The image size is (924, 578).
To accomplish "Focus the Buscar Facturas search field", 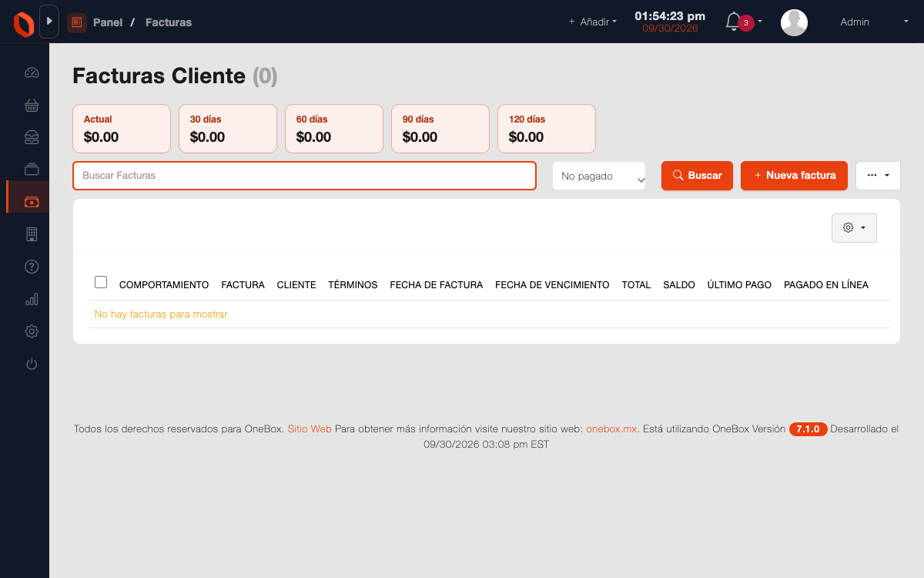I will (304, 176).
